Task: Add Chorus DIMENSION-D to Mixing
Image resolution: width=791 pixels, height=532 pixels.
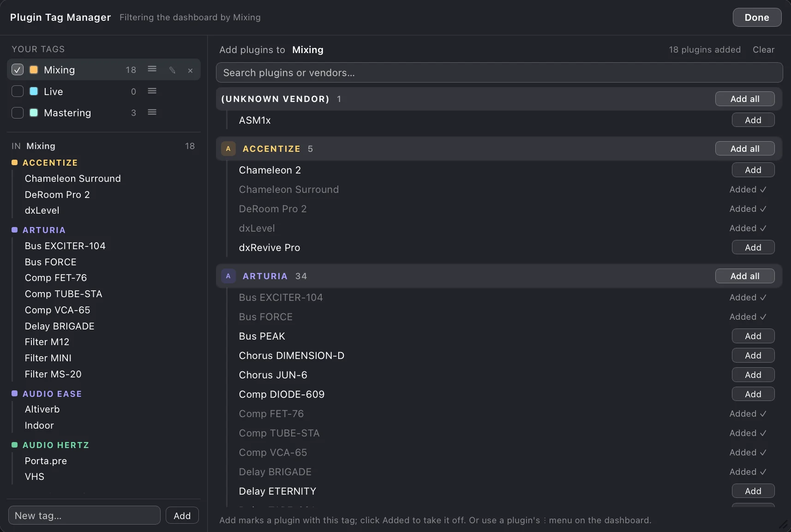Action: tap(753, 355)
